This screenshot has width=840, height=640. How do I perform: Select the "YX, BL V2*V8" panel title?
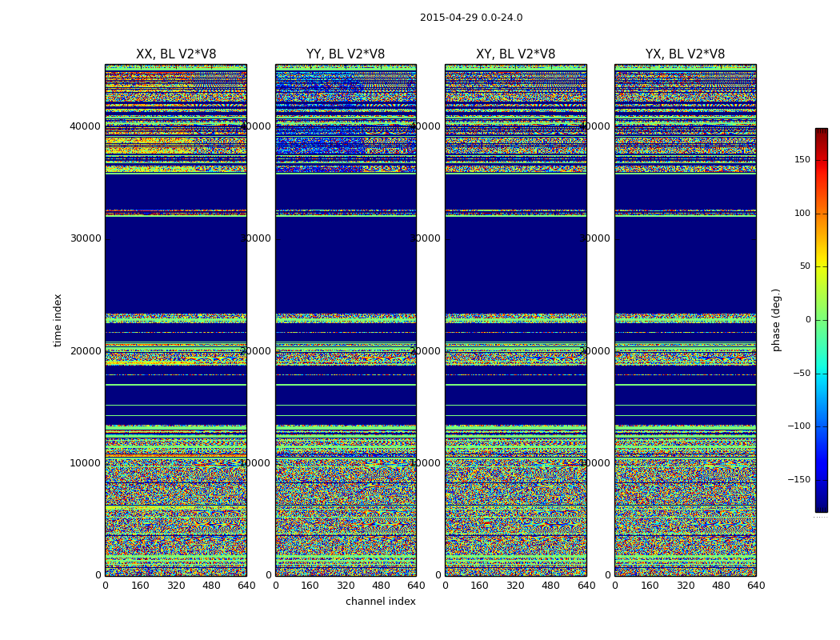click(x=685, y=54)
